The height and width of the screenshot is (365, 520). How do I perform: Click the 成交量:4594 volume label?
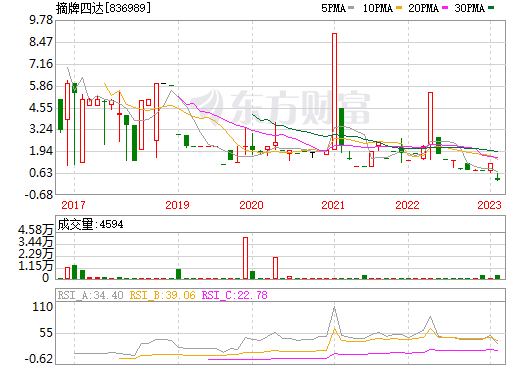pos(90,224)
